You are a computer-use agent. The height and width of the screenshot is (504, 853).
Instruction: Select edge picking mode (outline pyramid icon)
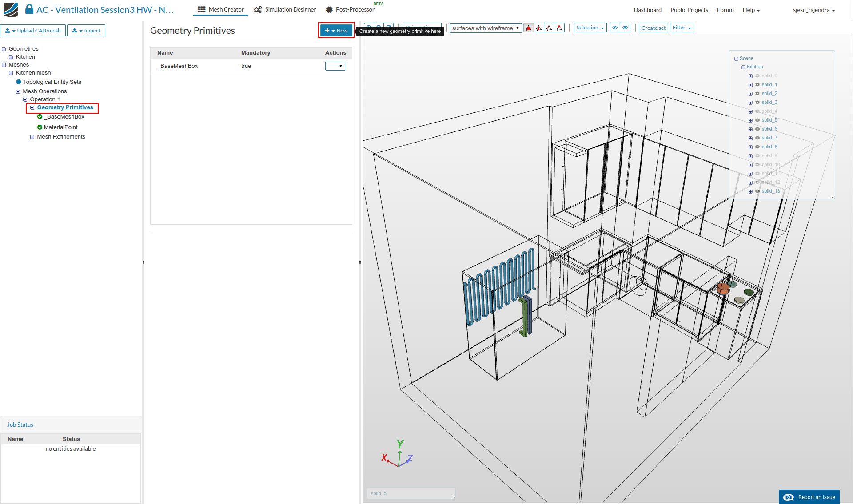(x=549, y=28)
